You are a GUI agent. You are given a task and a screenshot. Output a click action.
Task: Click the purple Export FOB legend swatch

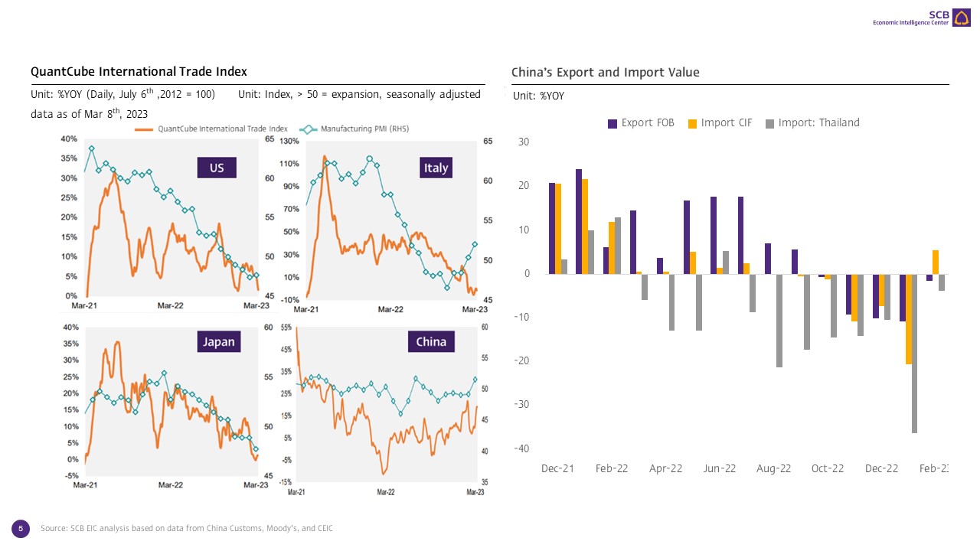(x=612, y=123)
